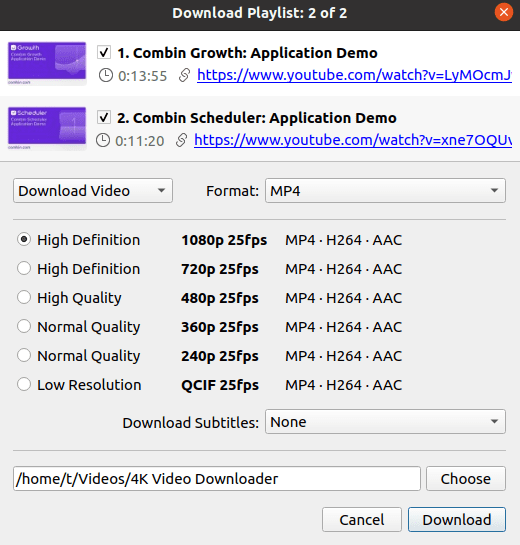Click the link icon for Combin Scheduler video

click(x=181, y=140)
